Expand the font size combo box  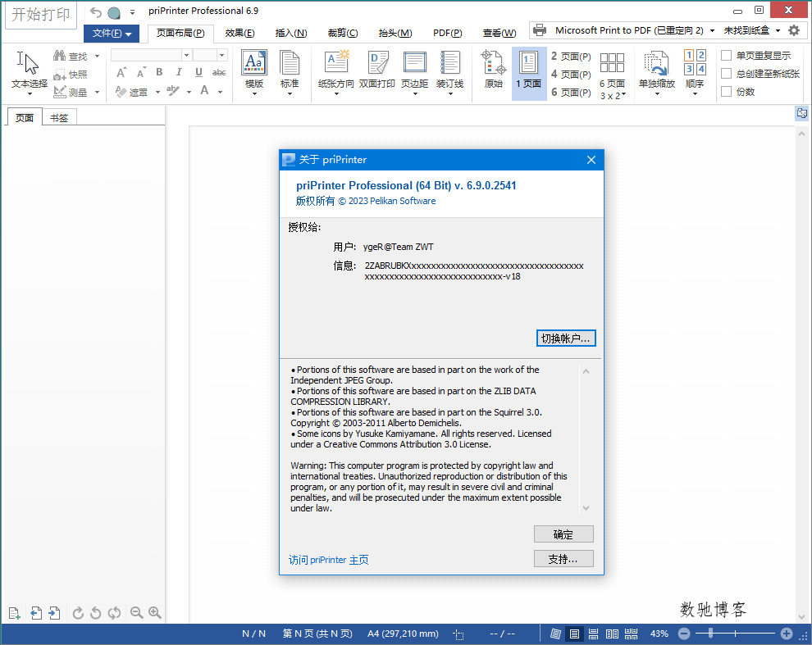pyautogui.click(x=221, y=55)
